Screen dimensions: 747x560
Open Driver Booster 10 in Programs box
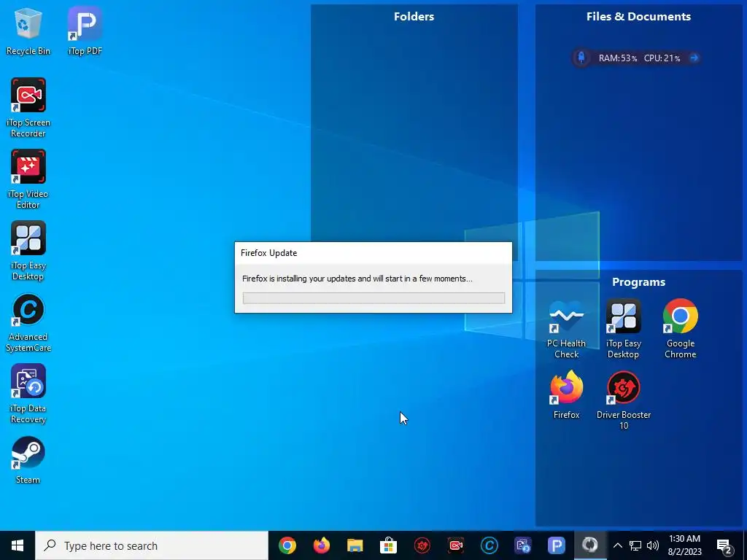pos(624,400)
